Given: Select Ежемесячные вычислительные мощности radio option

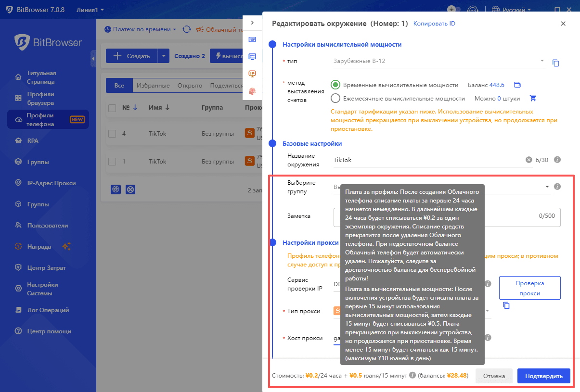Looking at the screenshot, I should click(335, 99).
